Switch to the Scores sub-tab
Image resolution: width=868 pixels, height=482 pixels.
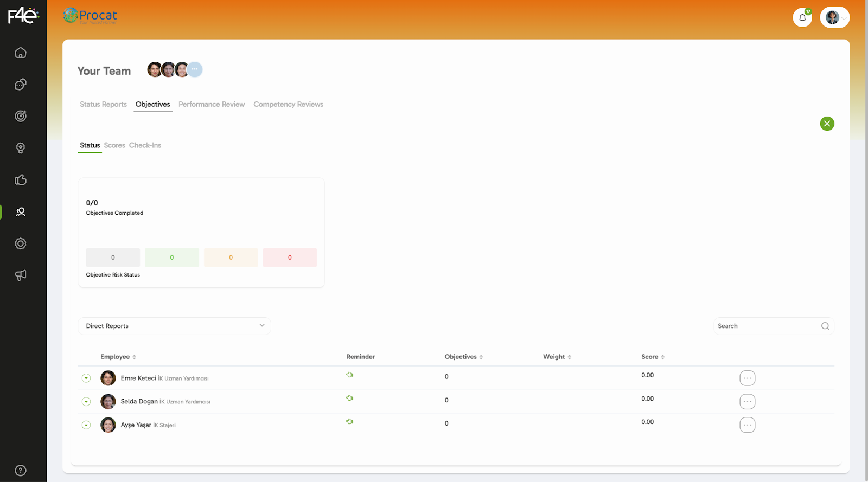[114, 145]
